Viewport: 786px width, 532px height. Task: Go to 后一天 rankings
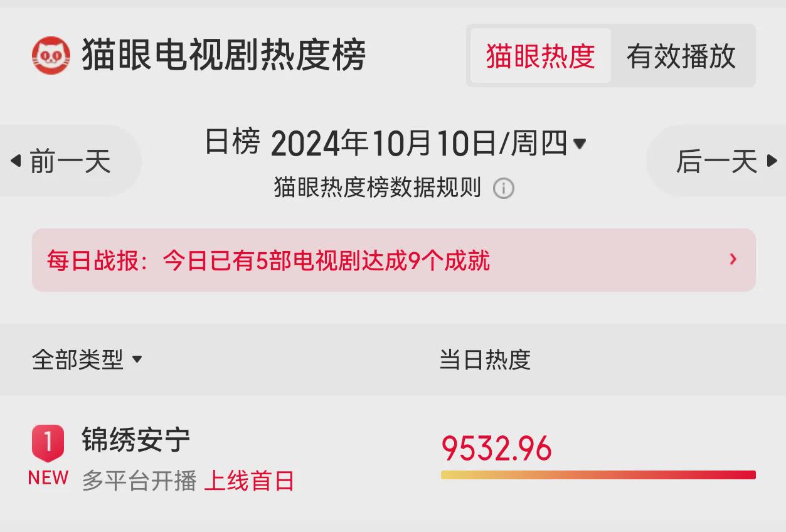[716, 161]
